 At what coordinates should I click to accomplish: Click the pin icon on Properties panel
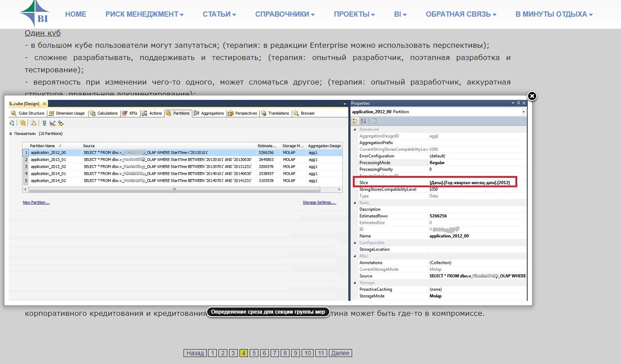(x=518, y=103)
